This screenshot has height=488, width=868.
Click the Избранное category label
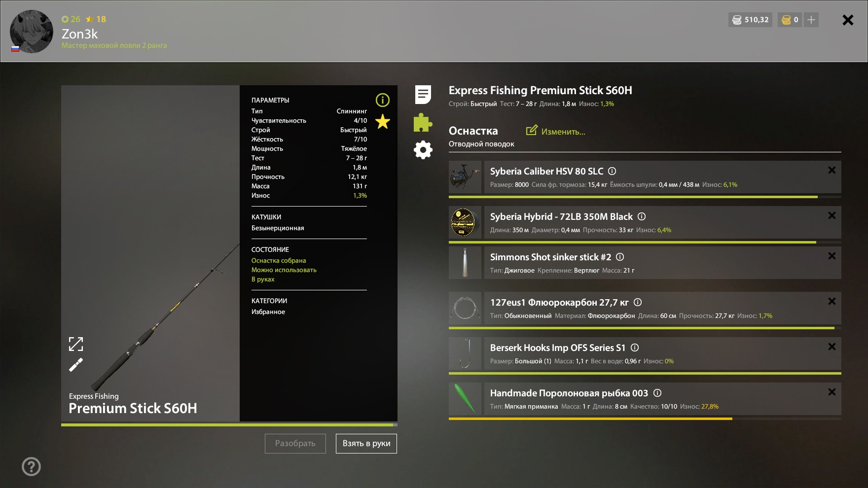coord(268,312)
